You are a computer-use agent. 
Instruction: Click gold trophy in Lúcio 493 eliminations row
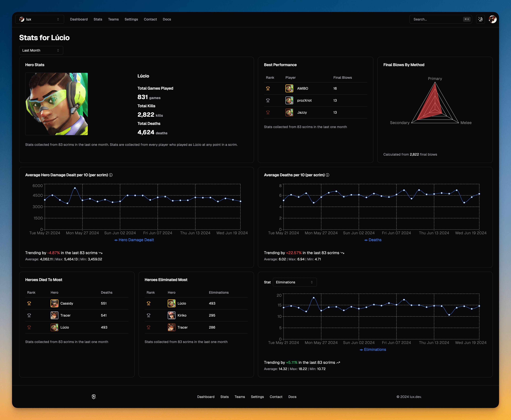click(x=149, y=303)
